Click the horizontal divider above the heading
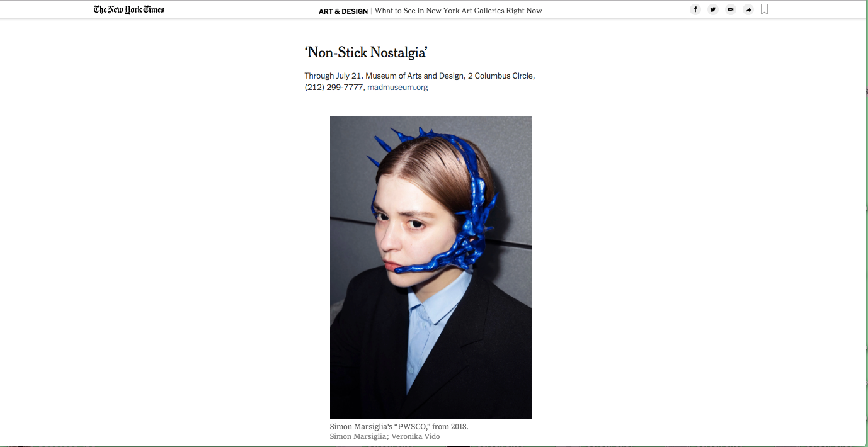868x447 pixels. [431, 26]
